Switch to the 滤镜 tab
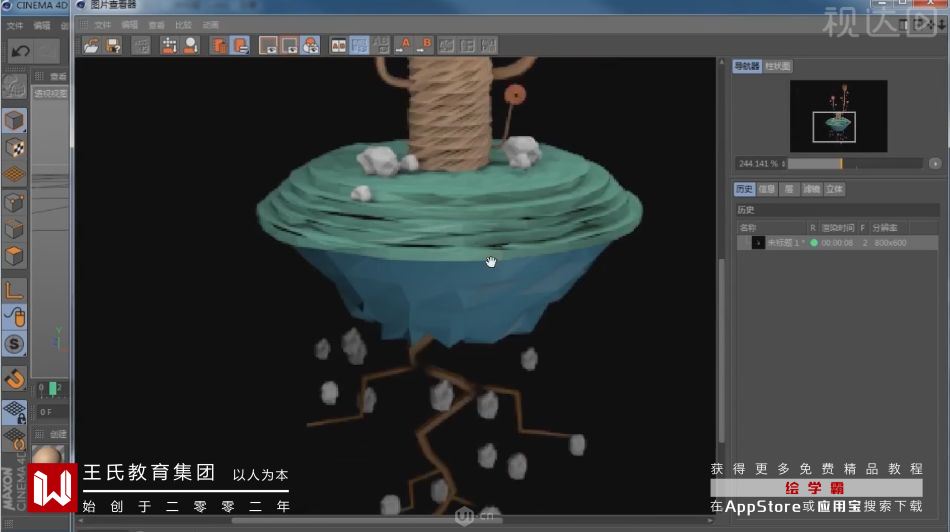This screenshot has height=532, width=950. (811, 189)
